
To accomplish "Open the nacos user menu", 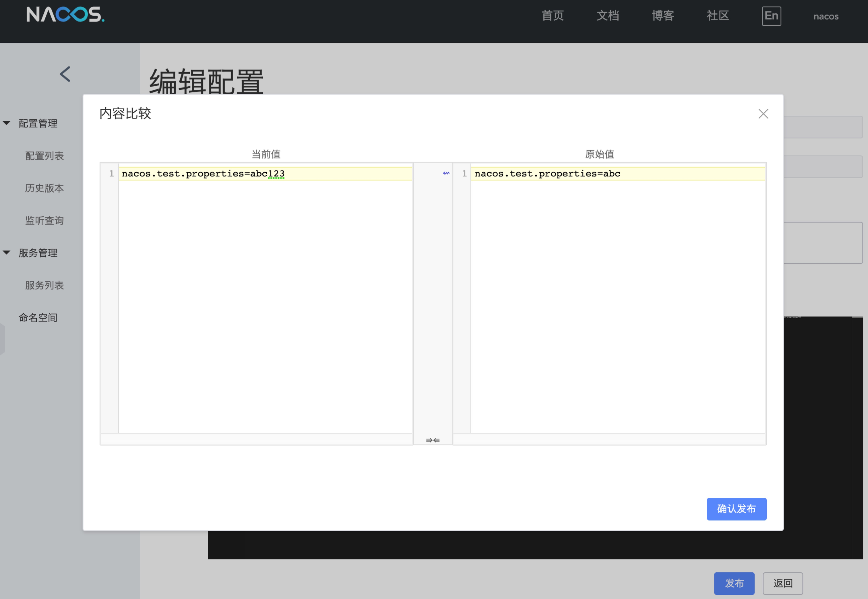I will pos(826,17).
